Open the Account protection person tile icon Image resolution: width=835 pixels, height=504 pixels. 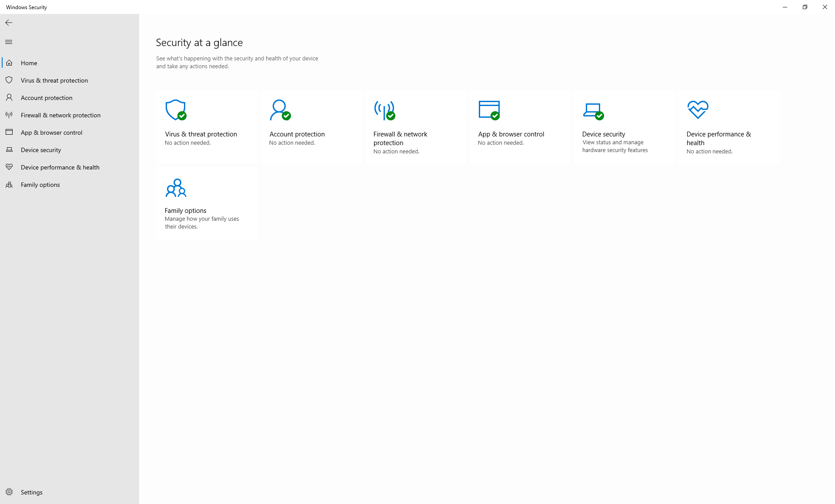[280, 110]
